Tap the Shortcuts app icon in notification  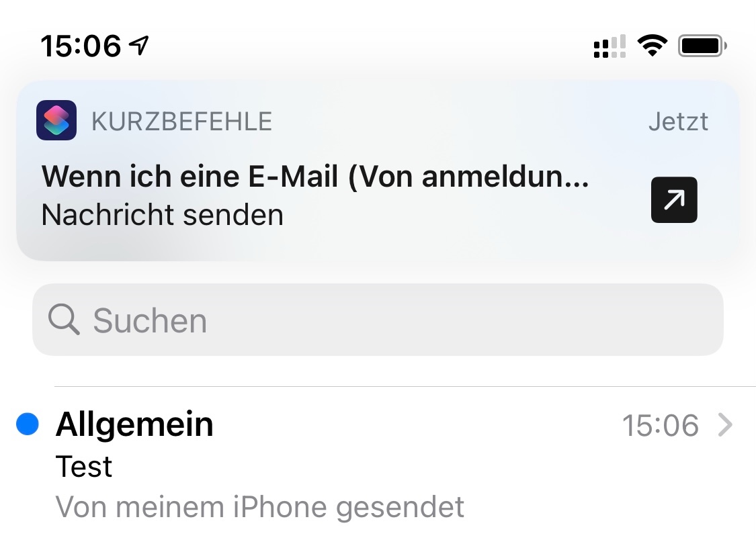pyautogui.click(x=56, y=120)
